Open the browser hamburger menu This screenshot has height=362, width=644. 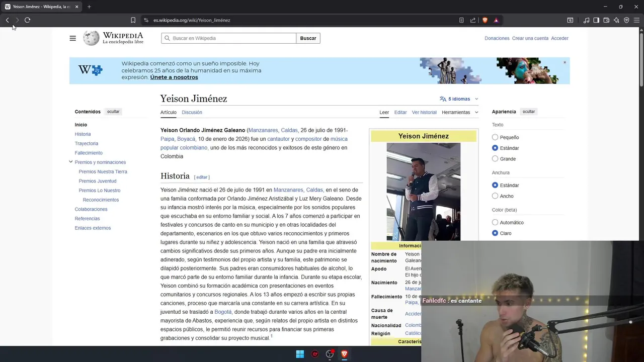(x=637, y=20)
